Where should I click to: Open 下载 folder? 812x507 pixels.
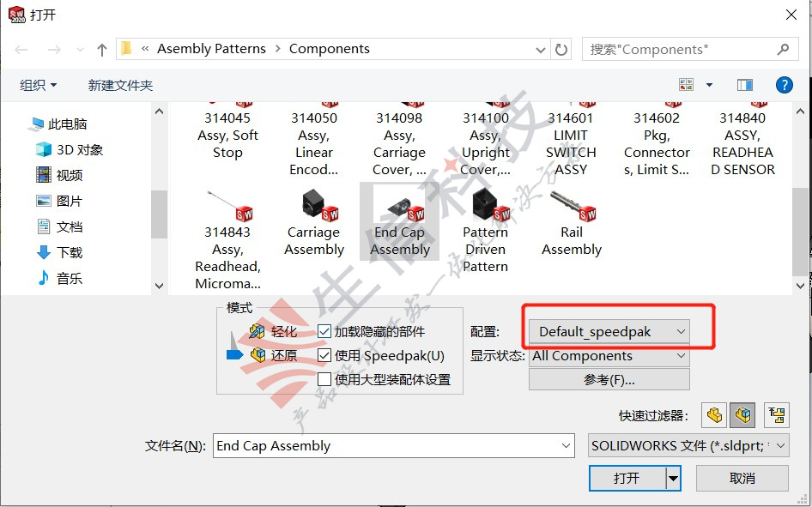59,252
